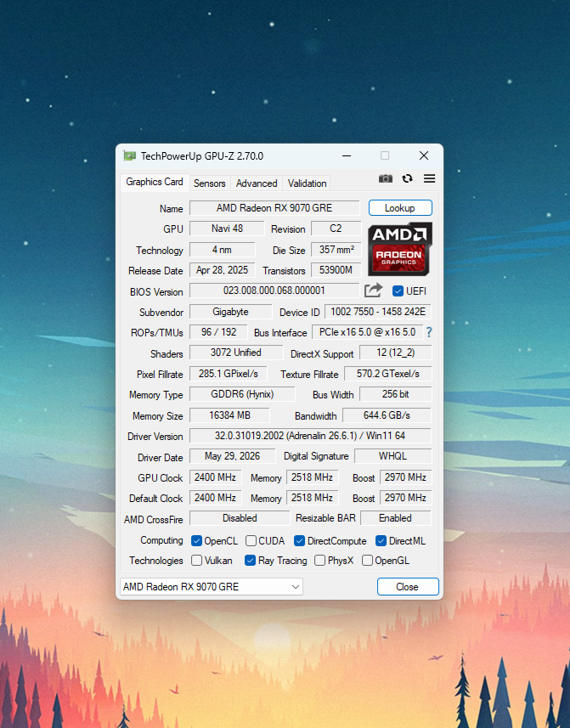Viewport: 570px width, 728px height.
Task: Toggle the DirectCompute checkbox
Action: tap(299, 541)
